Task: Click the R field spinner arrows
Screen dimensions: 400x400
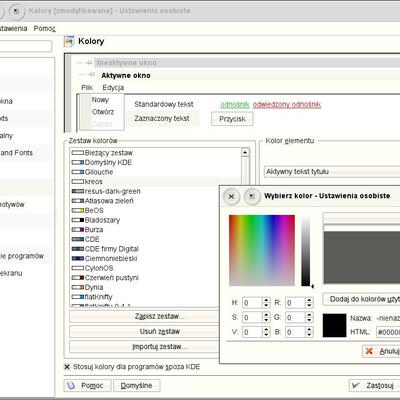Action: (x=310, y=303)
